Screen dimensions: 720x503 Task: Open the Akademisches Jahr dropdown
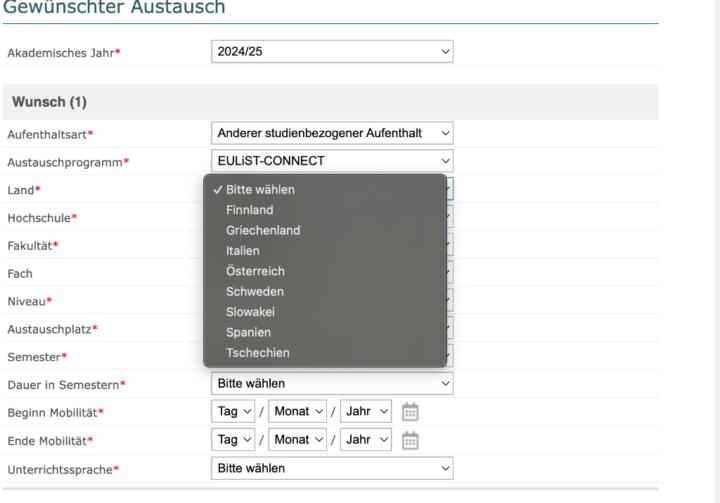333,51
